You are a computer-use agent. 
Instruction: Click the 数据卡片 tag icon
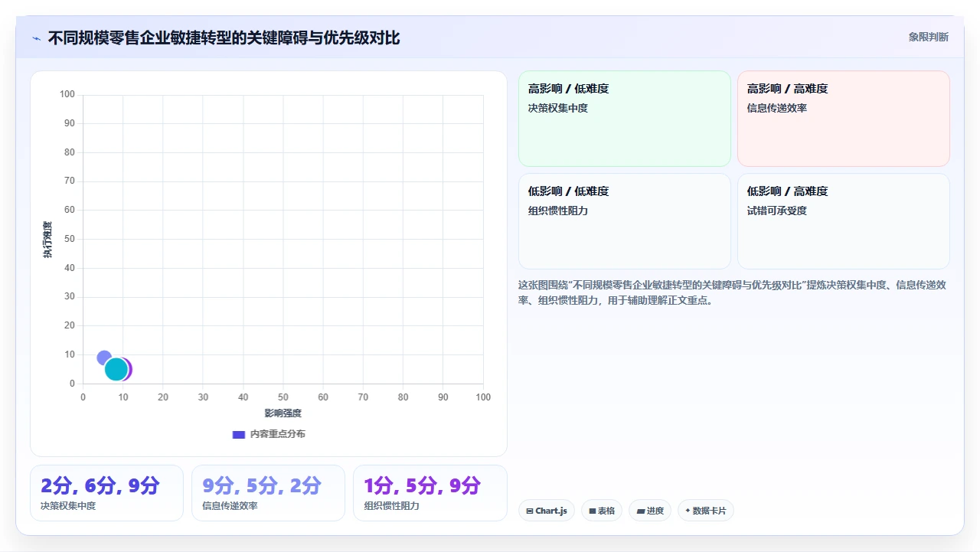[688, 511]
